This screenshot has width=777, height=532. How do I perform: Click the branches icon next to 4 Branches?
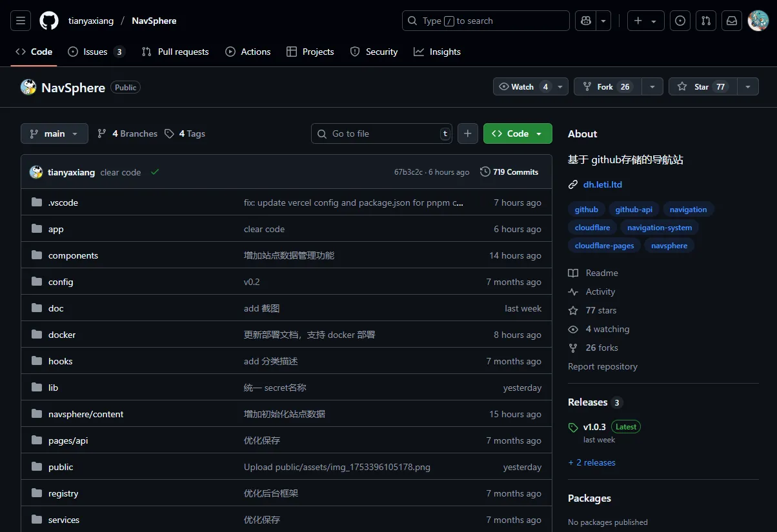[102, 133]
